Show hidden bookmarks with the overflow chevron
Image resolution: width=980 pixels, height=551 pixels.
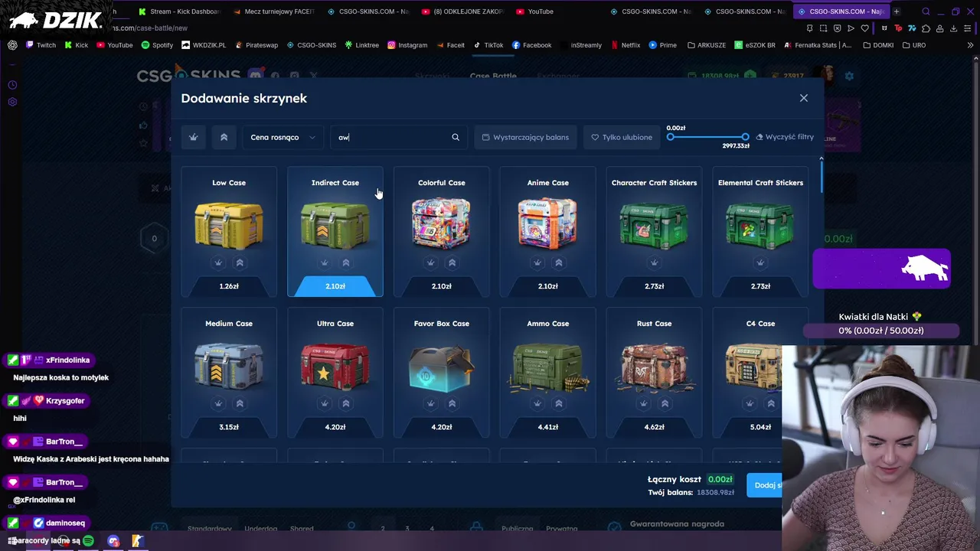[970, 45]
